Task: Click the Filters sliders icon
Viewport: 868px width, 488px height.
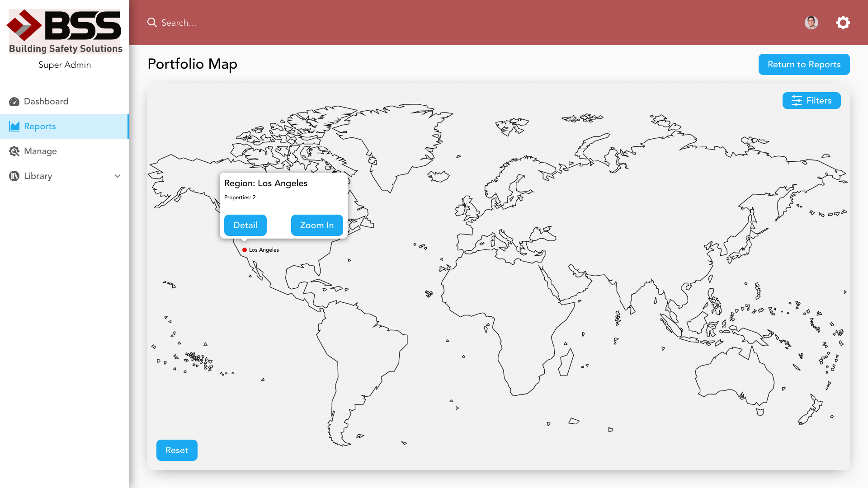Action: tap(797, 101)
